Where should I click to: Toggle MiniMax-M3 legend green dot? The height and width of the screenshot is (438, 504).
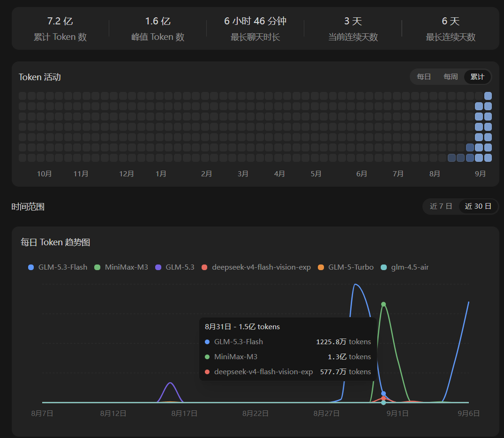tap(98, 267)
